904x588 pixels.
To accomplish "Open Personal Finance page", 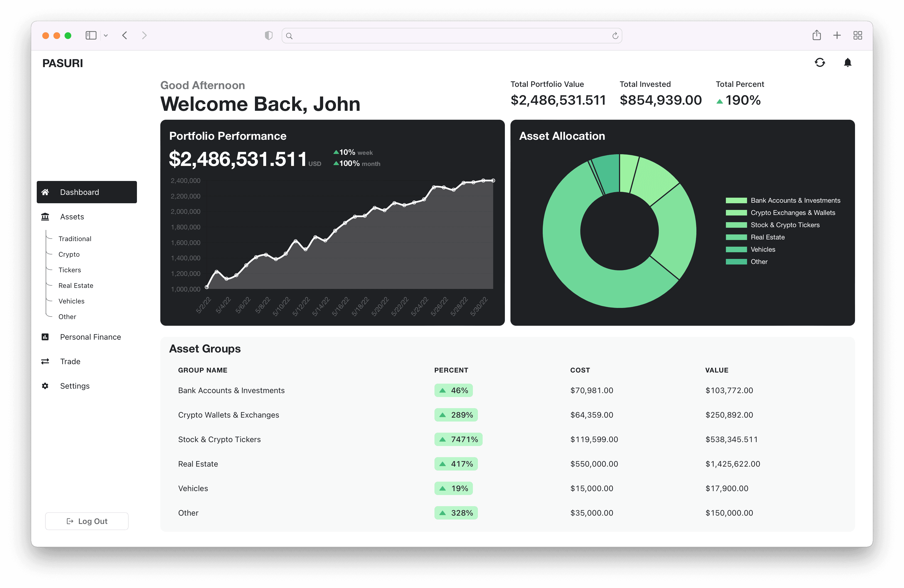I will [x=90, y=337].
